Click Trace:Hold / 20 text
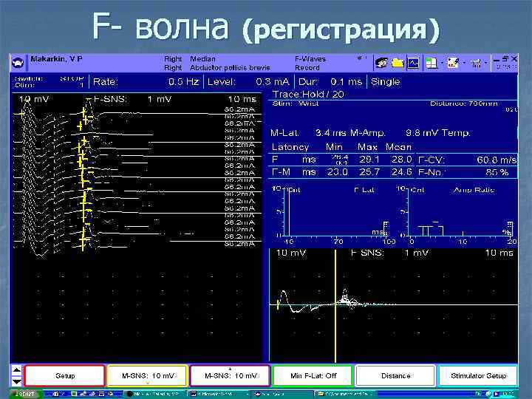This screenshot has height=399, width=532. click(308, 95)
